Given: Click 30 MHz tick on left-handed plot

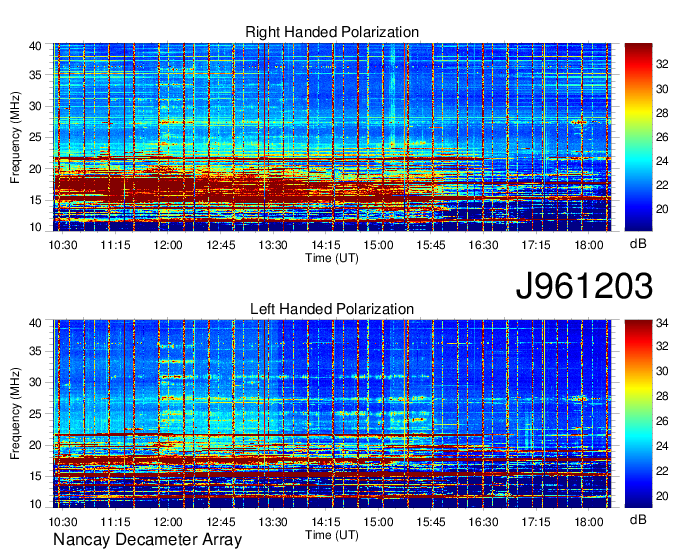Looking at the screenshot, I should tap(36, 382).
